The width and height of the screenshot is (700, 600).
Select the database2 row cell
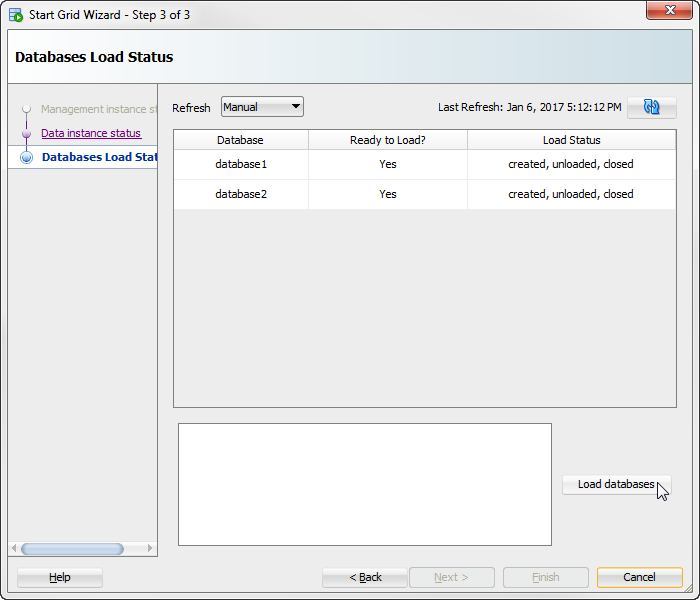[x=241, y=194]
